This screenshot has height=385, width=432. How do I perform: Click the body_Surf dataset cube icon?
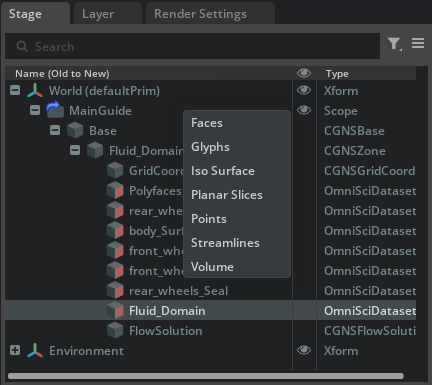115,230
